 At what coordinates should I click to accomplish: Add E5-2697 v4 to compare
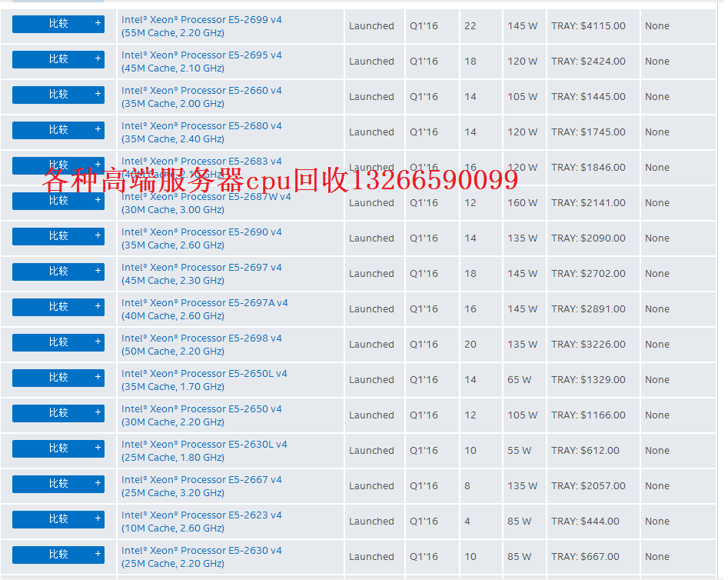[58, 272]
